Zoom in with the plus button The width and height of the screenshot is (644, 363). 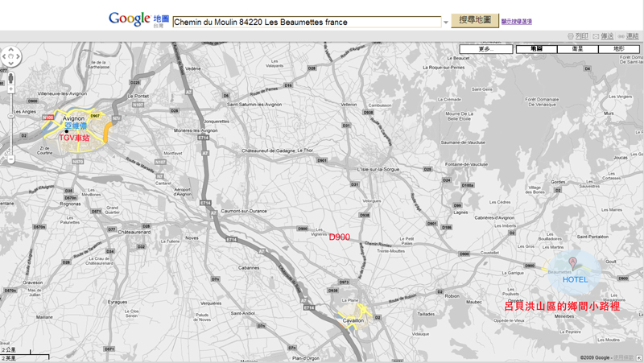tap(11, 89)
